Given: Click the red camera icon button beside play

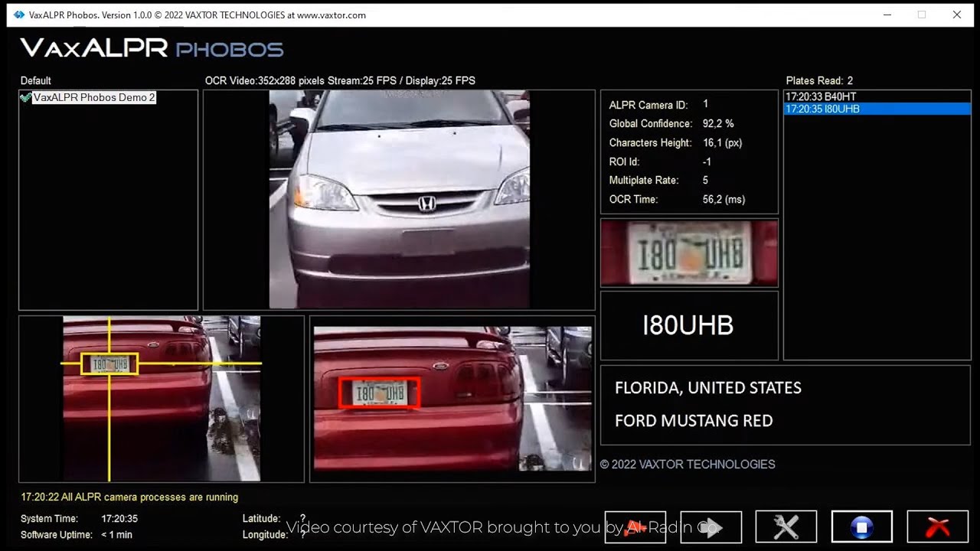Looking at the screenshot, I should click(635, 527).
